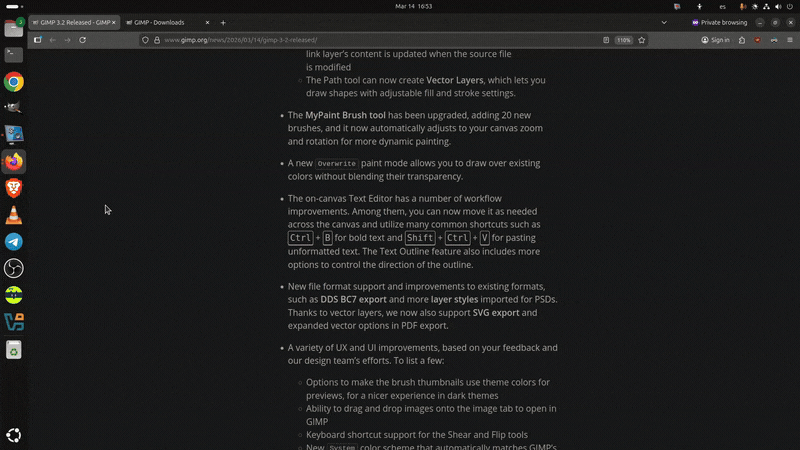Switch to the GIMP - Downloads tab
800x450 pixels.
pyautogui.click(x=165, y=22)
